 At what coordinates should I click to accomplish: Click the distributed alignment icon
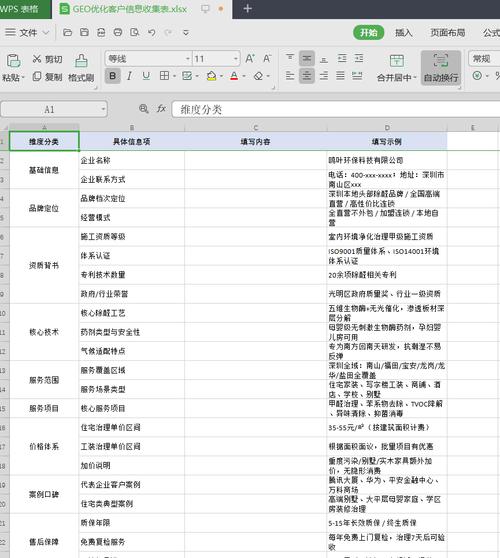[x=357, y=76]
